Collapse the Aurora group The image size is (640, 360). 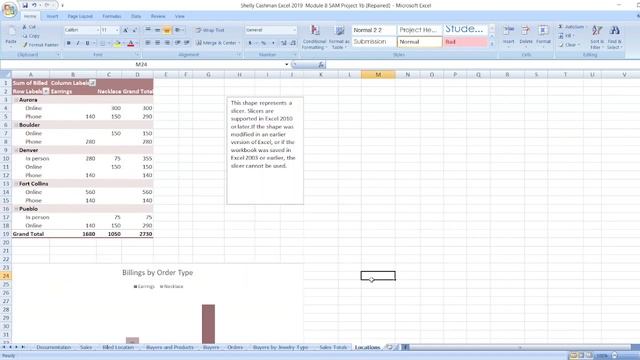click(16, 100)
